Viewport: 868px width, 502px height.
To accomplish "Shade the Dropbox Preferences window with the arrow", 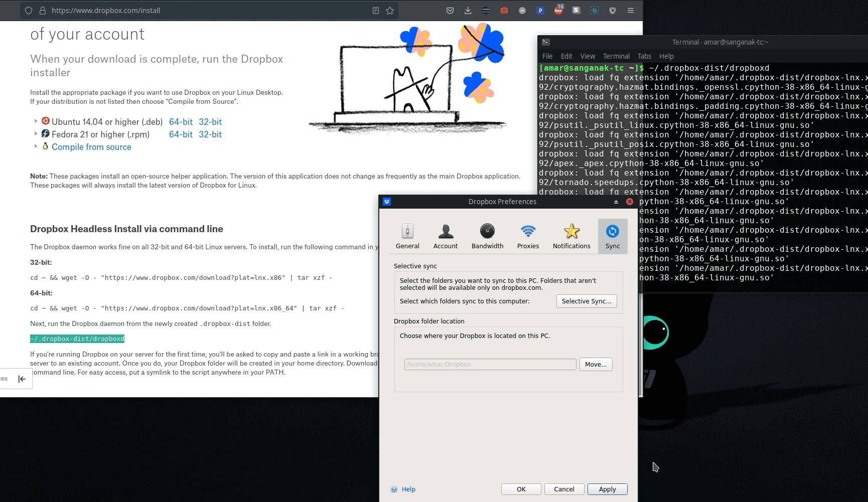I will click(x=616, y=202).
